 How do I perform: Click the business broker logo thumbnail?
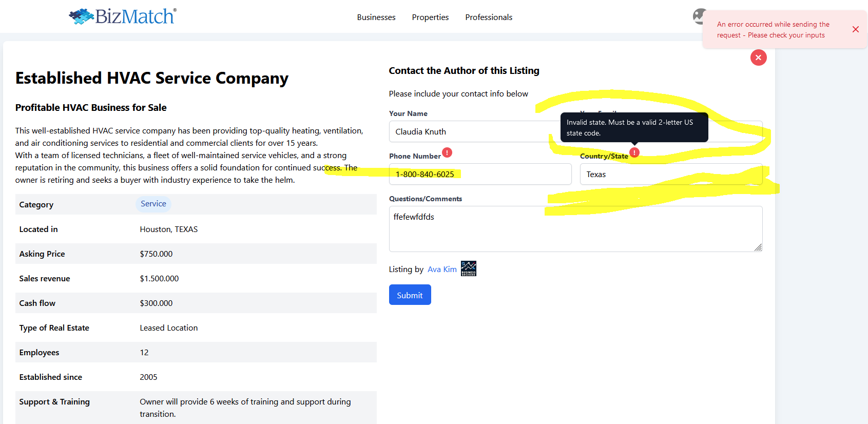coord(468,268)
